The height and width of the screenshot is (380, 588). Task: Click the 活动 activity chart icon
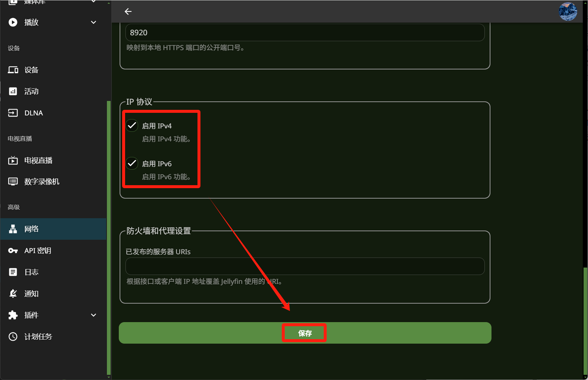13,91
